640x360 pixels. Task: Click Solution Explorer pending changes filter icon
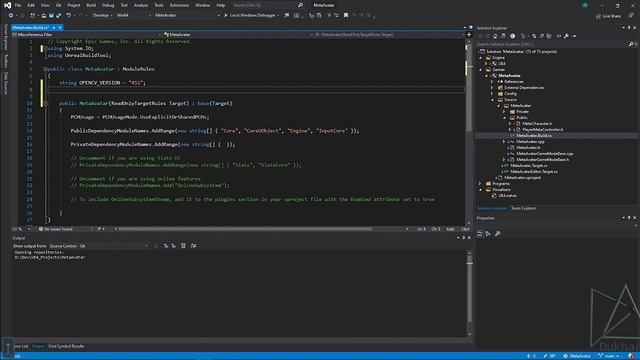(x=513, y=36)
